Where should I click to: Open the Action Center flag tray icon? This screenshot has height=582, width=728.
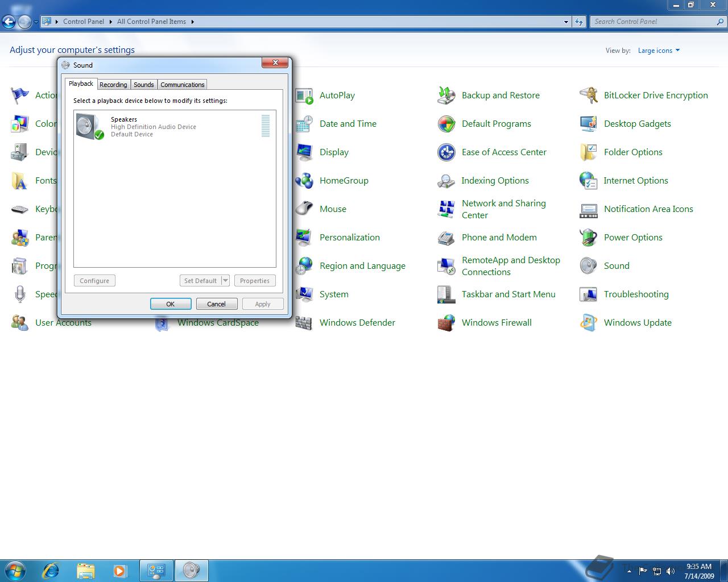[643, 571]
